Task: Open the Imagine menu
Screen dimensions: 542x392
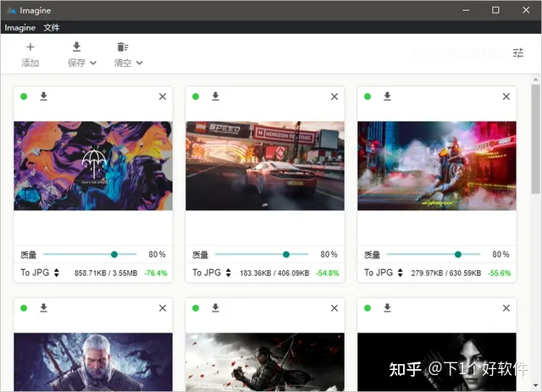Action: click(20, 28)
